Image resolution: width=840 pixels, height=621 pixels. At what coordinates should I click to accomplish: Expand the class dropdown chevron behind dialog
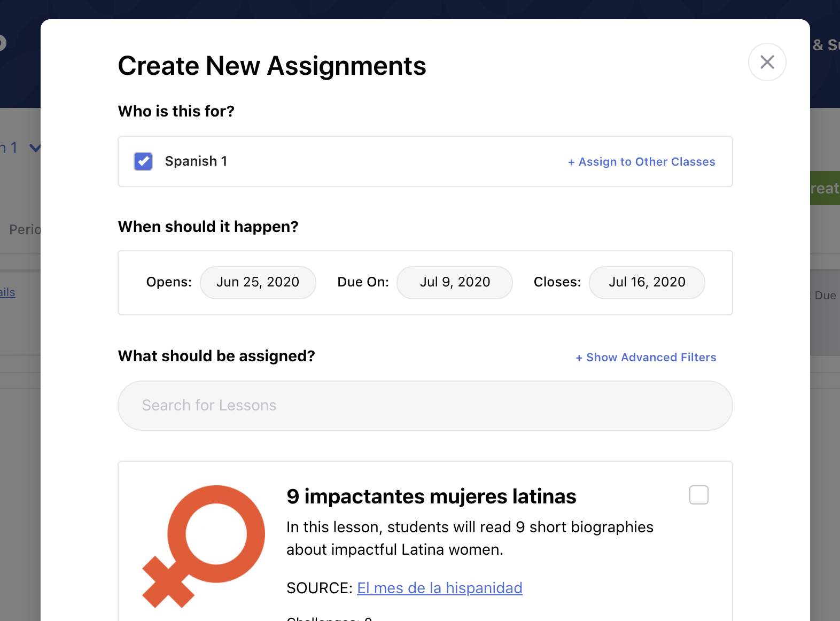pos(35,148)
